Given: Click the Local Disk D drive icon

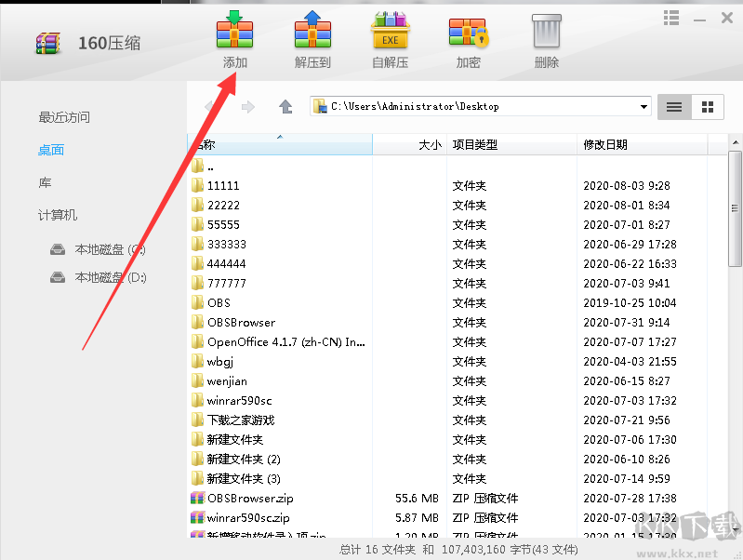Looking at the screenshot, I should pos(58,277).
